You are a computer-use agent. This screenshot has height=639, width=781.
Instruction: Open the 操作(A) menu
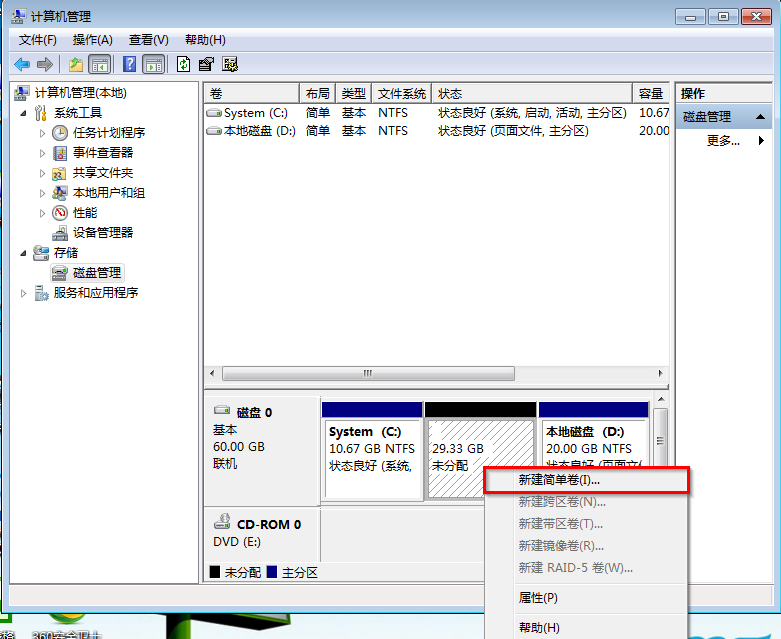(x=92, y=40)
